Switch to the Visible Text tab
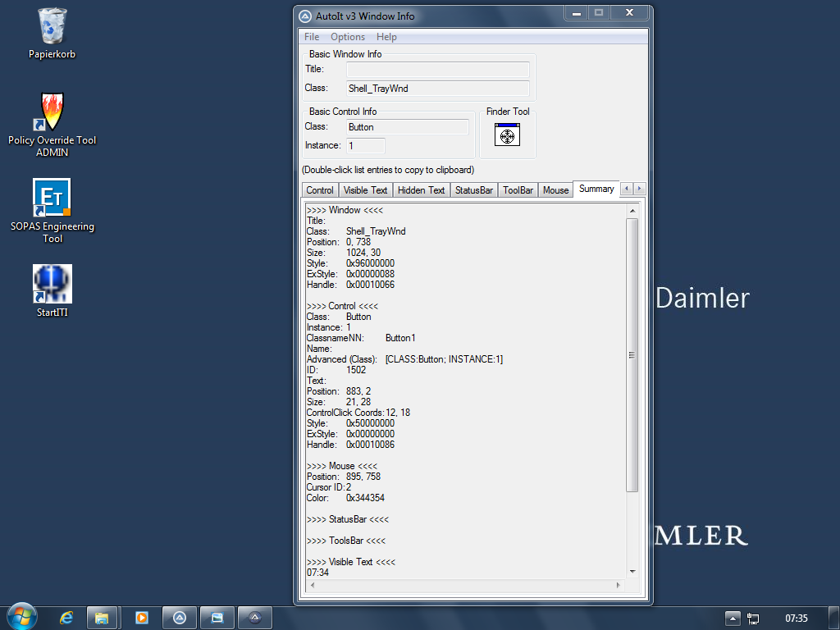 365,190
